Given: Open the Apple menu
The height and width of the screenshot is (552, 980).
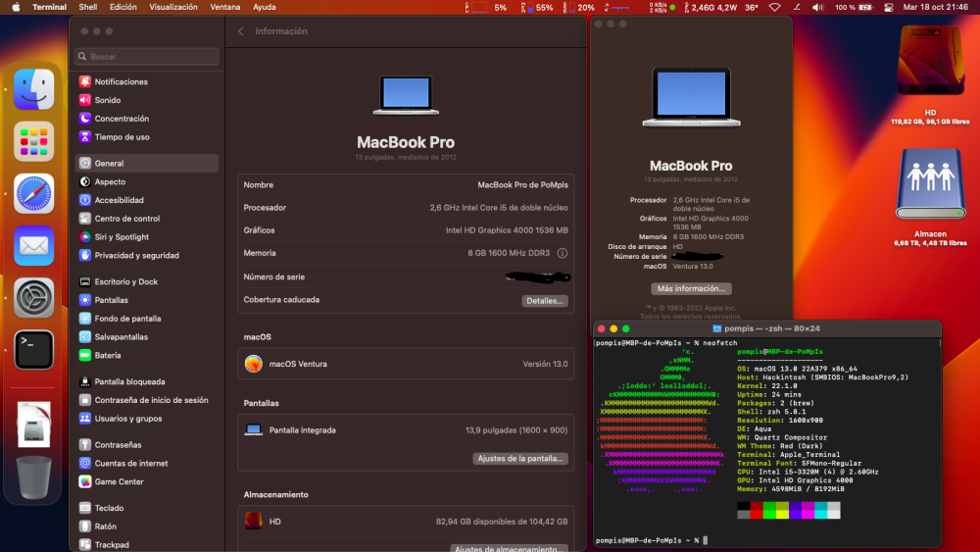Looking at the screenshot, I should (x=17, y=8).
